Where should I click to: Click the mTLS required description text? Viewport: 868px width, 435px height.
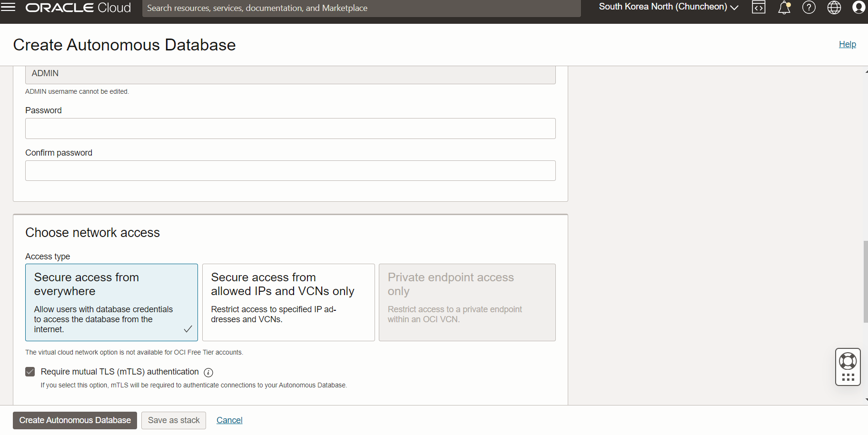194,385
